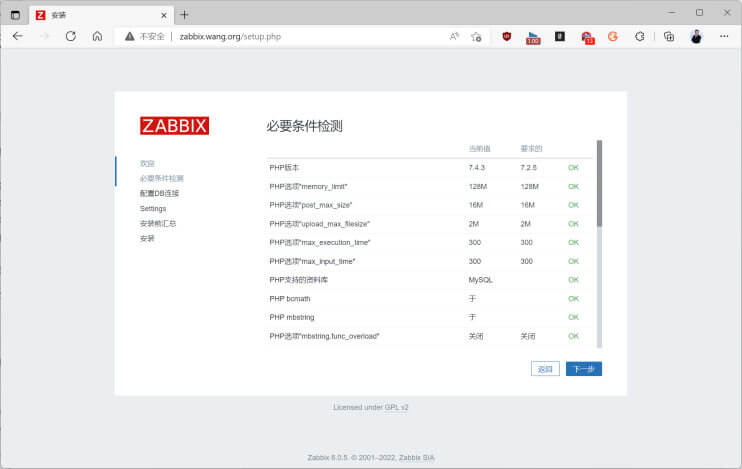Viewport: 742px width, 469px height.
Task: Click the mbstring.func_overload option row
Action: click(429, 336)
